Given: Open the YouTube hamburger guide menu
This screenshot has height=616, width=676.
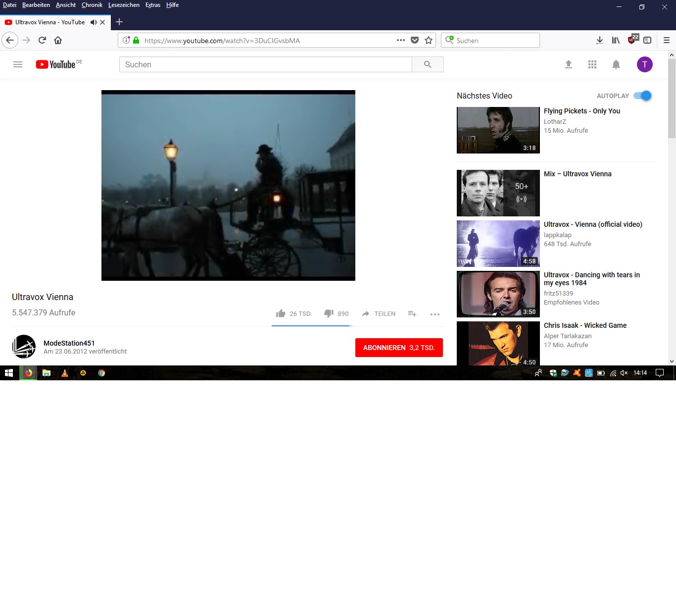Looking at the screenshot, I should (x=18, y=64).
